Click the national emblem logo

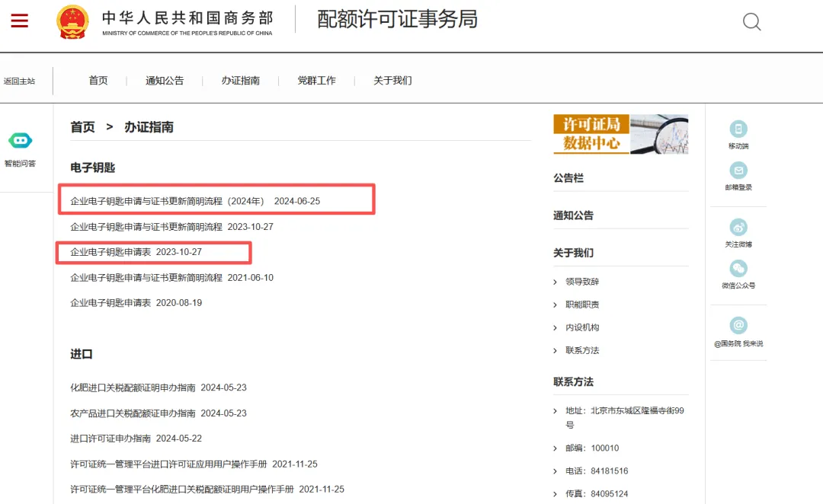pyautogui.click(x=72, y=21)
